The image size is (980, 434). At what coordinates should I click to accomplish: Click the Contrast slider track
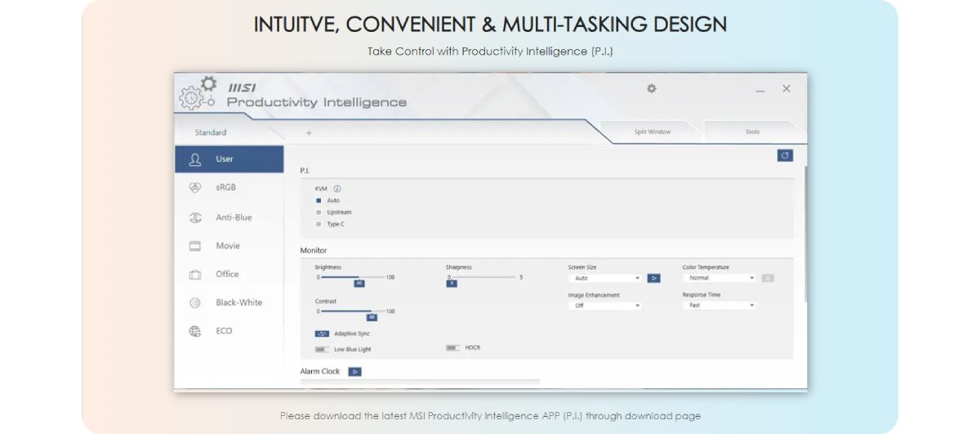pyautogui.click(x=352, y=311)
